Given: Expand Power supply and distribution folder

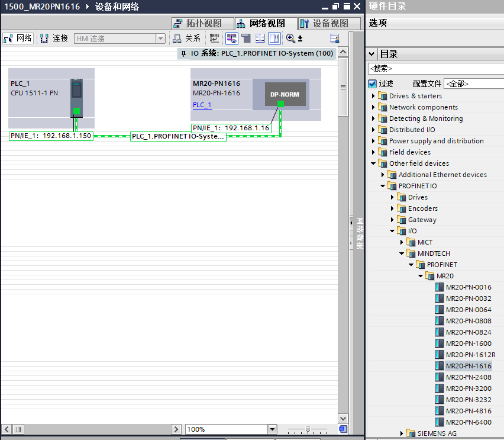Looking at the screenshot, I should click(x=373, y=141).
